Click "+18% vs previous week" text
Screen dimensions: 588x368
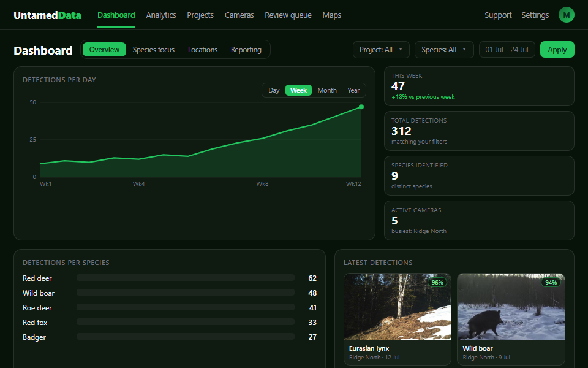tap(423, 97)
